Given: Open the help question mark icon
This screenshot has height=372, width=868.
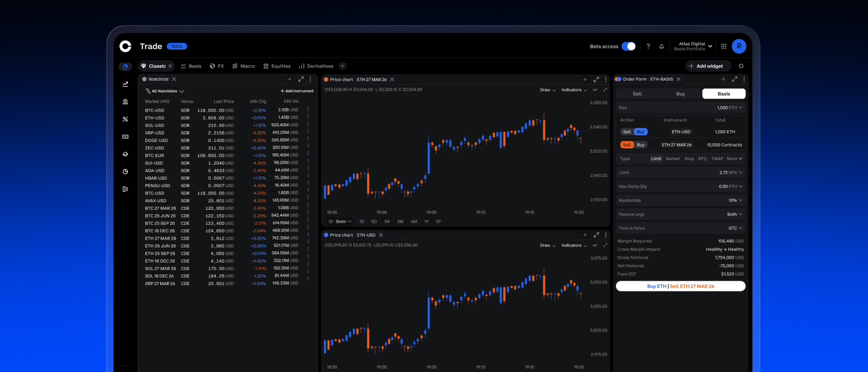Looking at the screenshot, I should 647,46.
